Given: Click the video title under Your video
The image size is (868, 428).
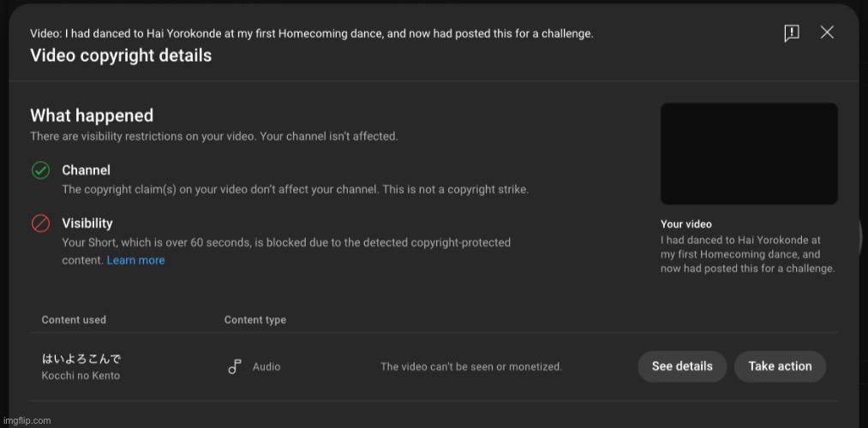Looking at the screenshot, I should coord(748,254).
